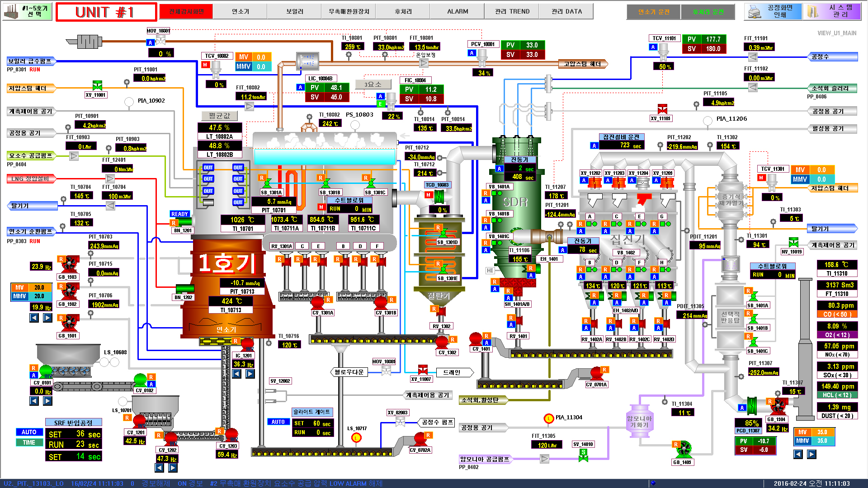Decrease frequency under the 19.9 Hz fan reading

pyautogui.click(x=34, y=318)
